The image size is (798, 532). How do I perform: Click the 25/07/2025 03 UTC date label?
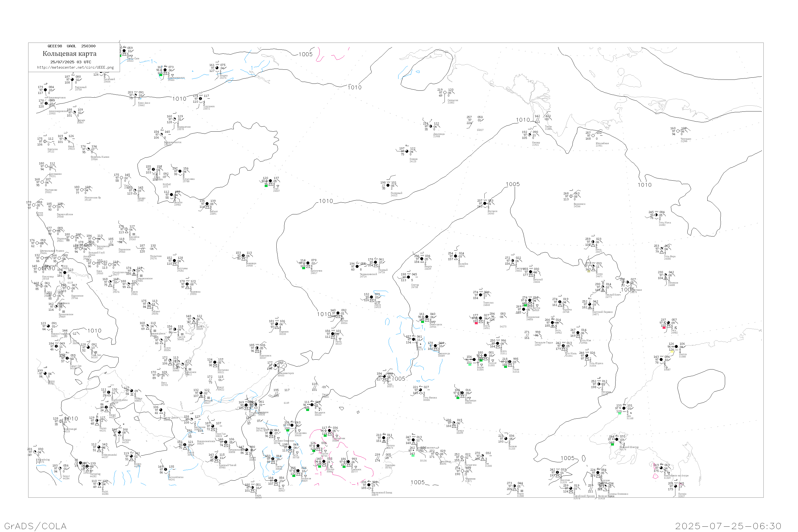pos(70,62)
